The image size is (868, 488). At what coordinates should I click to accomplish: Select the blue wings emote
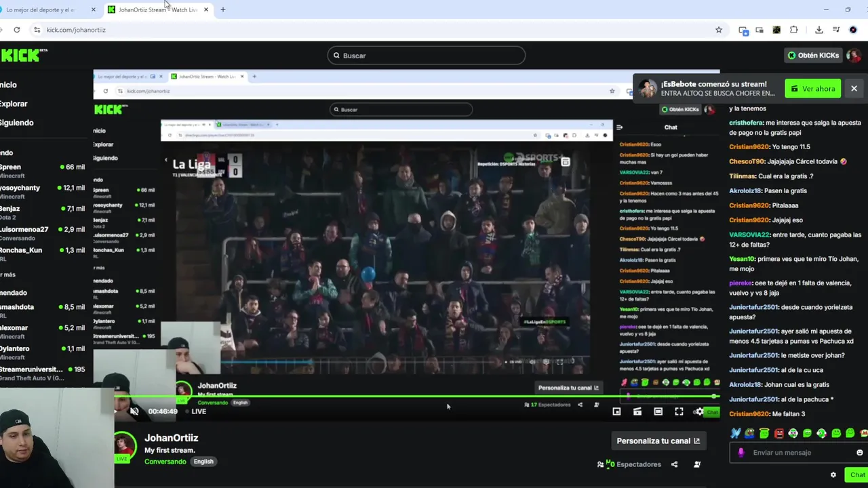tap(735, 433)
